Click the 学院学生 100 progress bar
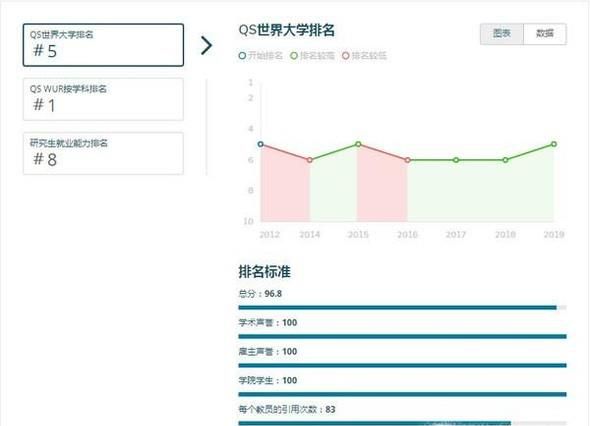The width and height of the screenshot is (590, 426). click(x=403, y=394)
